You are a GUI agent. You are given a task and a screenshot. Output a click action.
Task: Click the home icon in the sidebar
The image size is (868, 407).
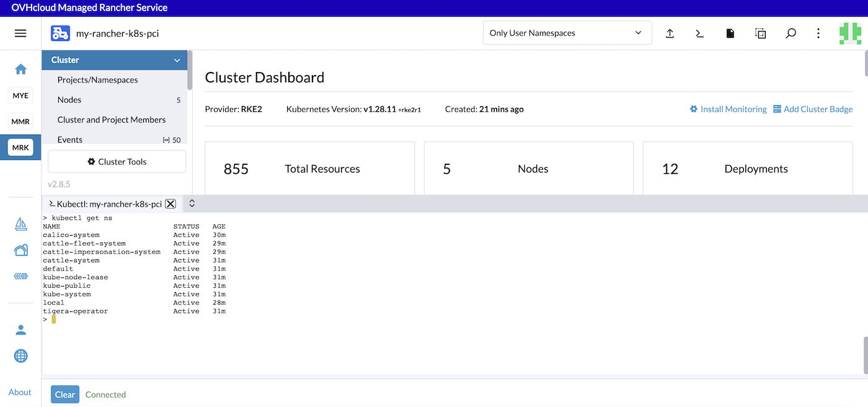click(x=20, y=69)
